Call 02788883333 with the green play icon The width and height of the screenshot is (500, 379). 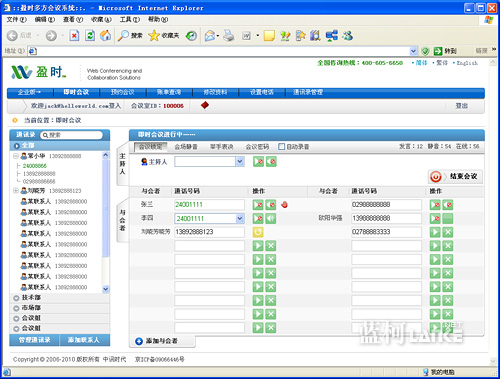[435, 232]
